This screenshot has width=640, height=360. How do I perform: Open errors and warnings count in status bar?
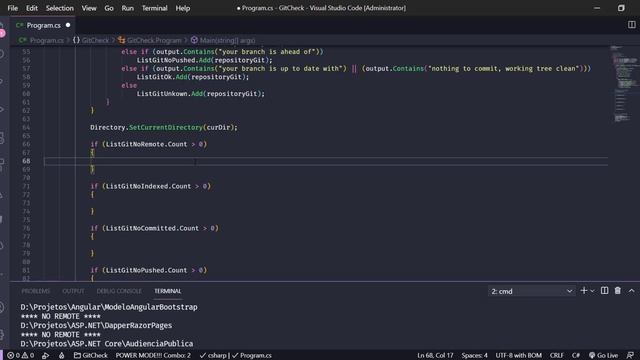tap(20, 356)
